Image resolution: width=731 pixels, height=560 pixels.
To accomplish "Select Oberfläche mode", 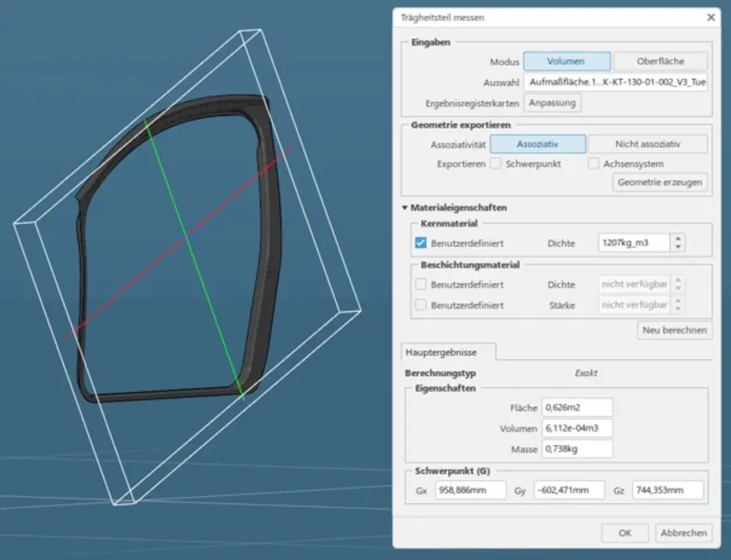I will 660,61.
